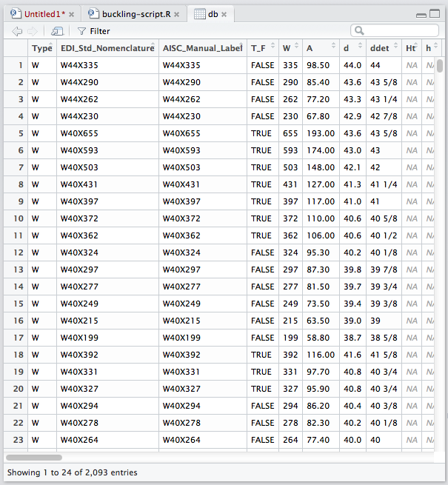Sort by the EDI_Std_Nomenclature column header
448x485 pixels.
pos(107,48)
